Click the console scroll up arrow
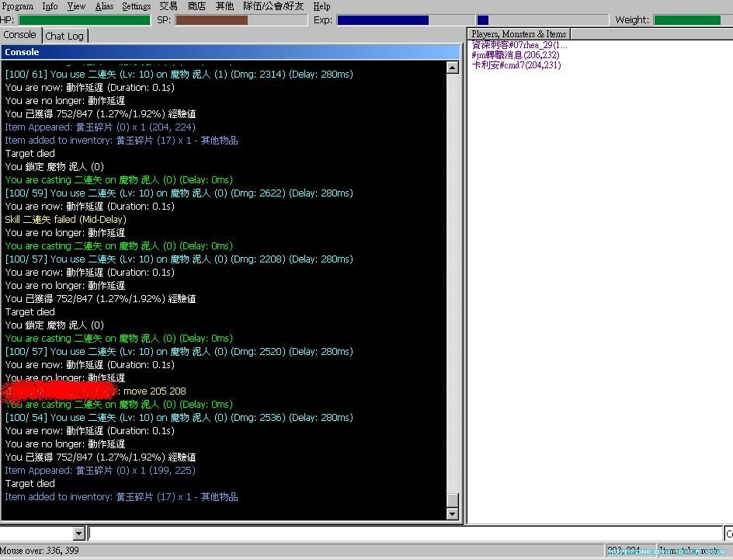 pyautogui.click(x=453, y=68)
